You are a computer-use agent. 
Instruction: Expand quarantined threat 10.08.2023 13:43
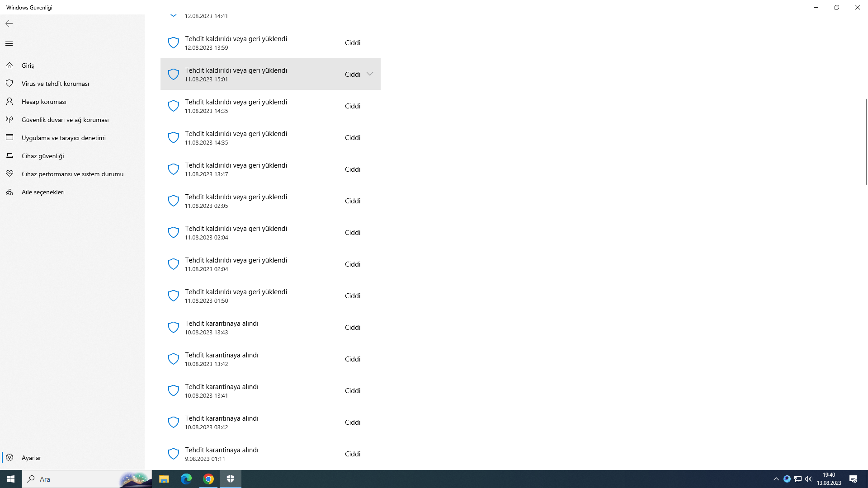tap(270, 327)
